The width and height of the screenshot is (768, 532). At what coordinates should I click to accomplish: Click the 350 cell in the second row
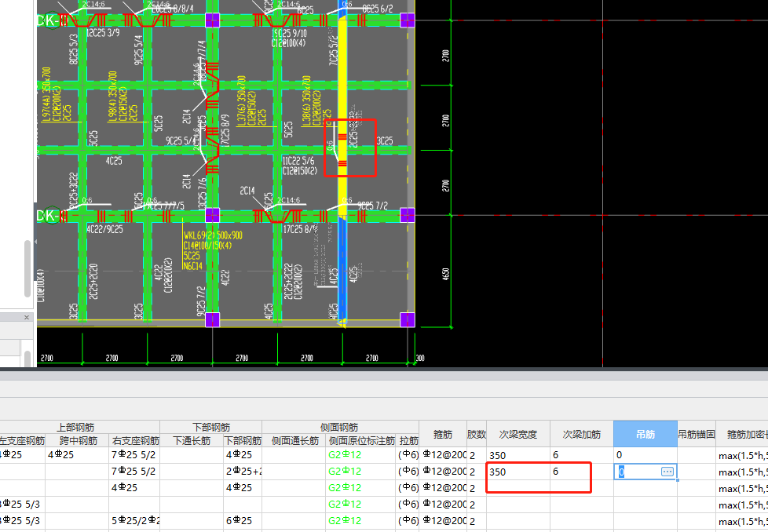(x=518, y=472)
